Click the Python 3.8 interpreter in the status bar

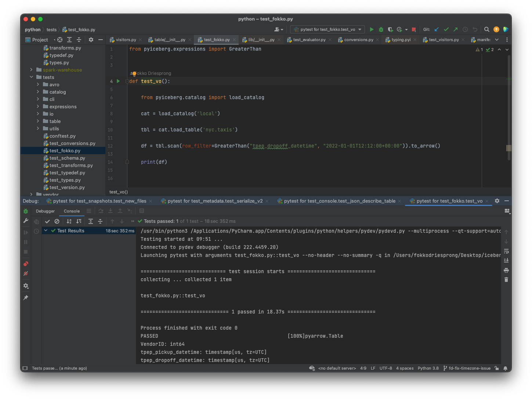coord(428,368)
